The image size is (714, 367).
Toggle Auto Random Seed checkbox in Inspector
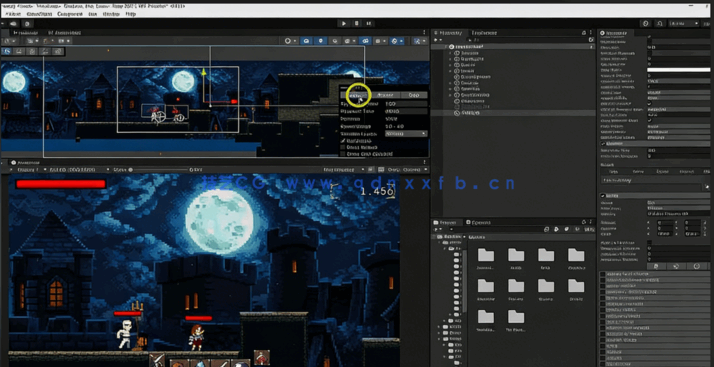click(650, 121)
